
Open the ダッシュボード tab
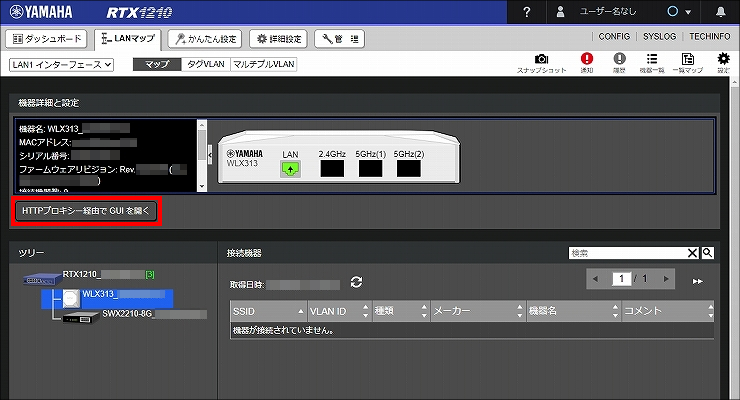pyautogui.click(x=47, y=39)
